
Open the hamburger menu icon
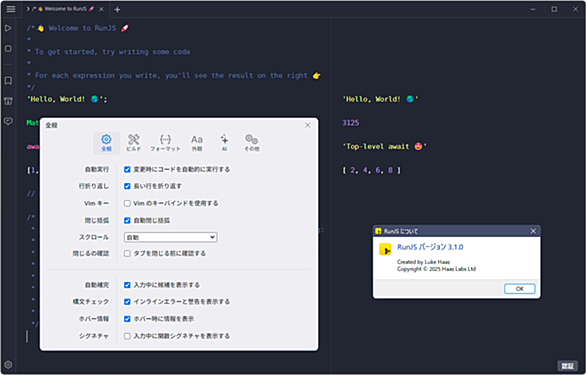pos(11,9)
